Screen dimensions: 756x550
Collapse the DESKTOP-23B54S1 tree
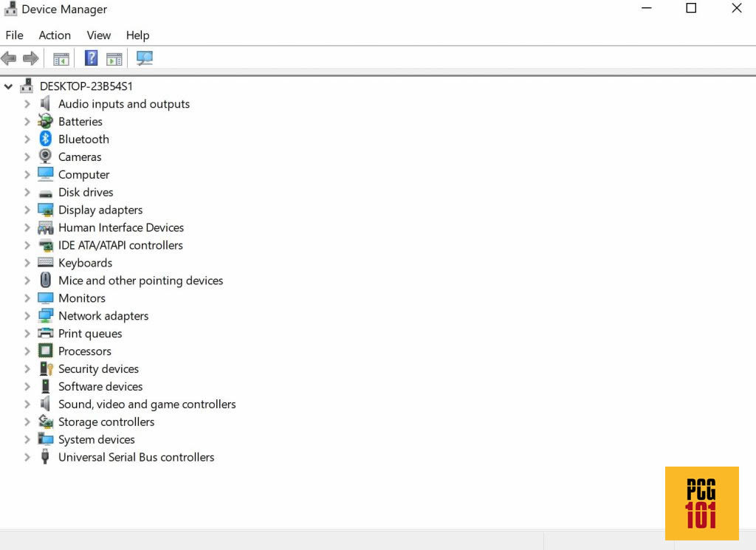pyautogui.click(x=8, y=86)
